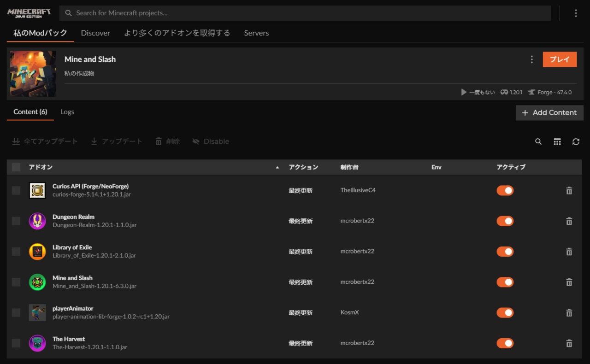Click the gamepad version icon next to 1.20.1
The height and width of the screenshot is (364, 590).
point(504,92)
